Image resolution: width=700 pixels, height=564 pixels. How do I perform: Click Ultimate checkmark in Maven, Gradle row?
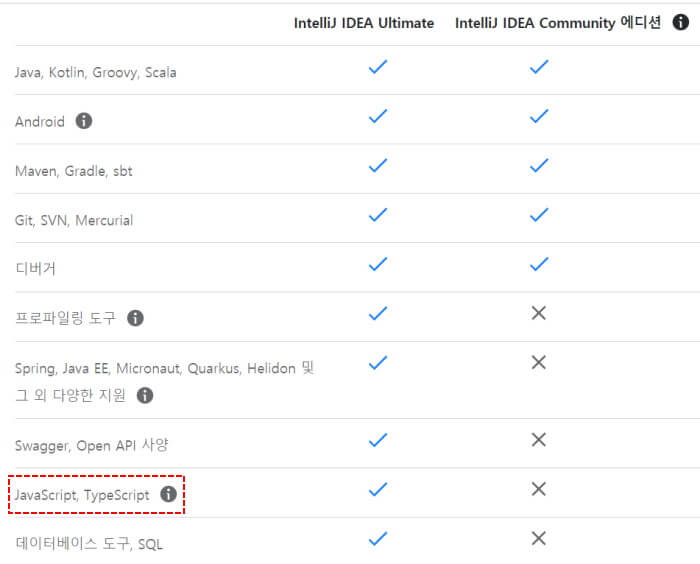point(378,165)
